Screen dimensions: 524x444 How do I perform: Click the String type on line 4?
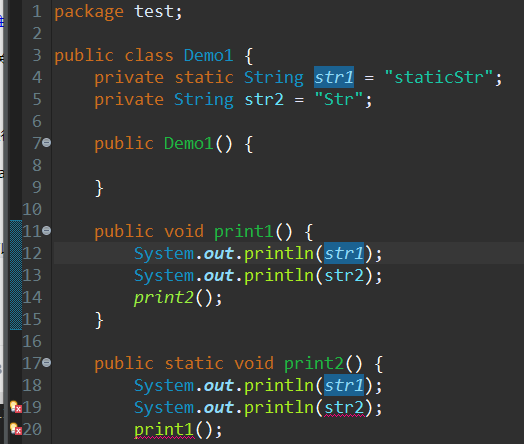pyautogui.click(x=274, y=77)
